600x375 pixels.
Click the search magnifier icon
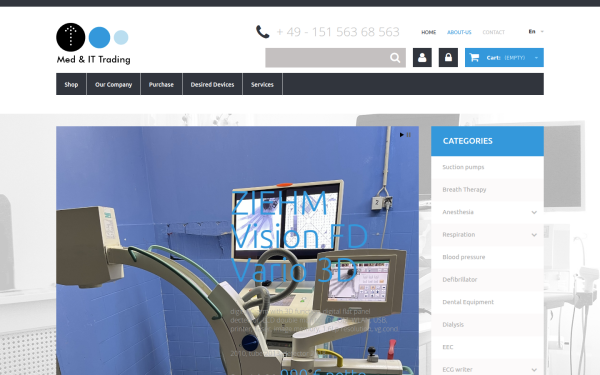395,58
